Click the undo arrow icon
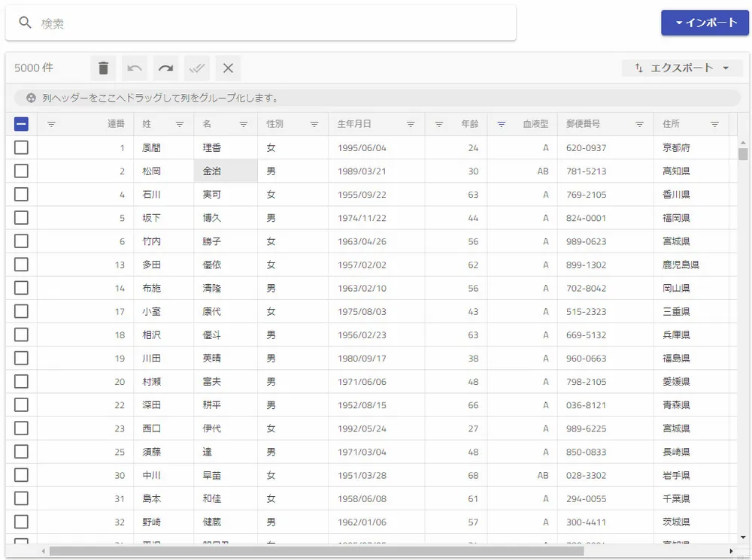752x560 pixels. [x=135, y=68]
